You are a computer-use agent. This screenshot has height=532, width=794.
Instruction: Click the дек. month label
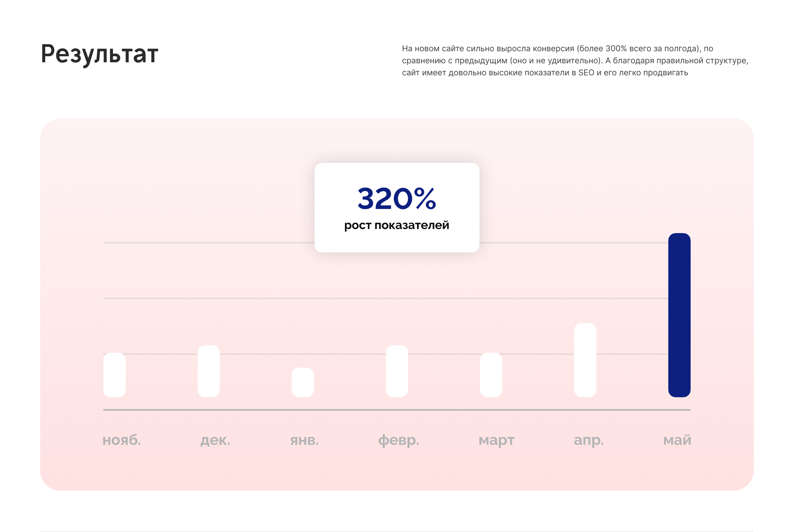(x=215, y=440)
